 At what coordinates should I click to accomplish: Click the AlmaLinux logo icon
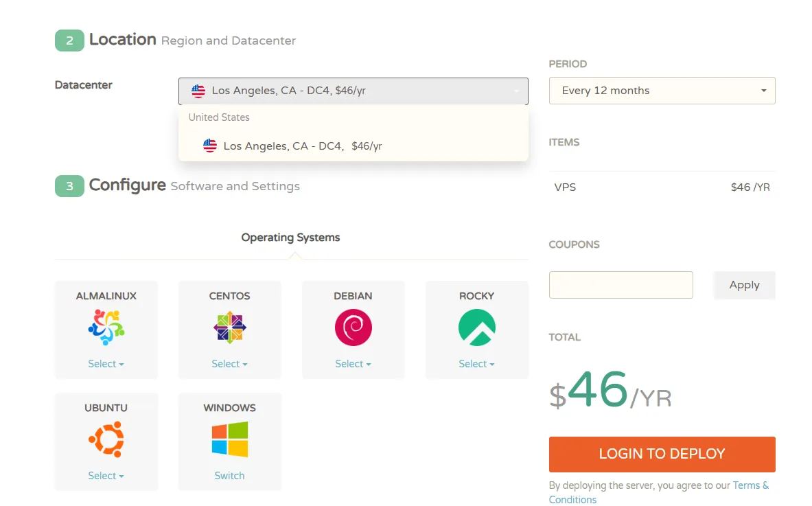point(106,327)
